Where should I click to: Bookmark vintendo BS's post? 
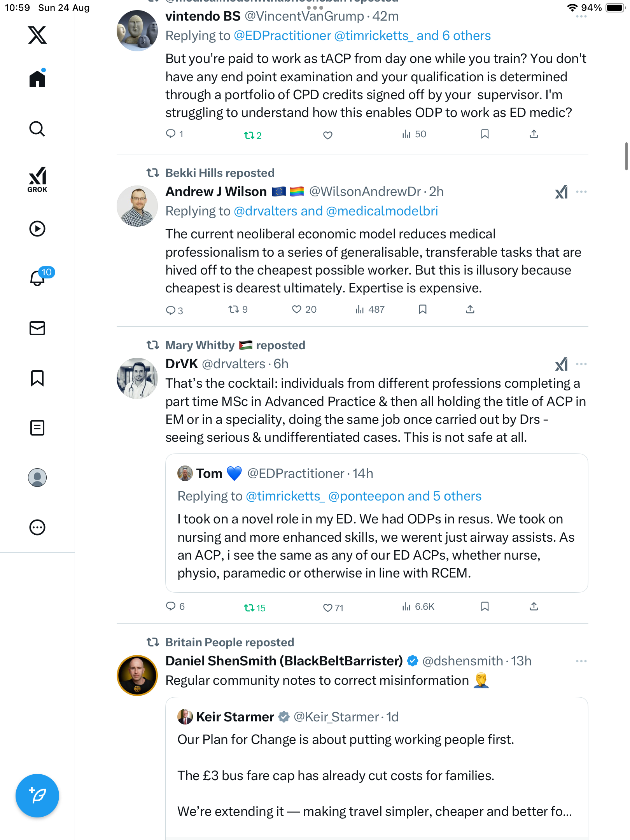(x=485, y=134)
